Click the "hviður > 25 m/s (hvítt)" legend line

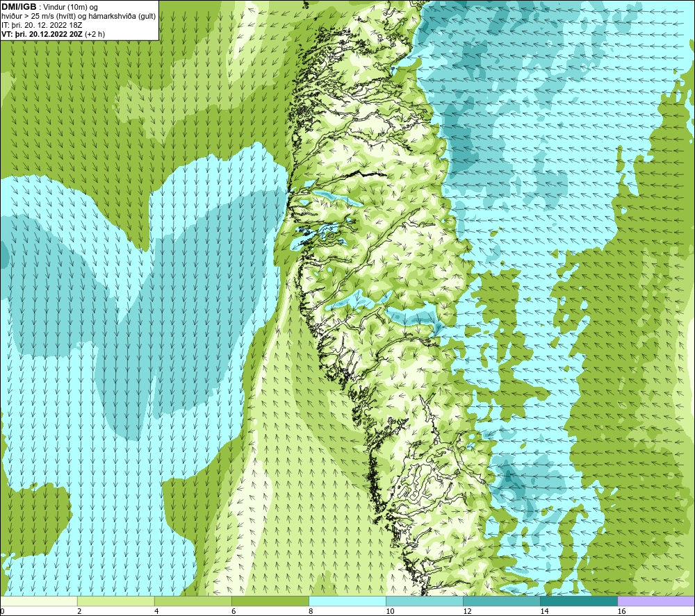click(79, 16)
